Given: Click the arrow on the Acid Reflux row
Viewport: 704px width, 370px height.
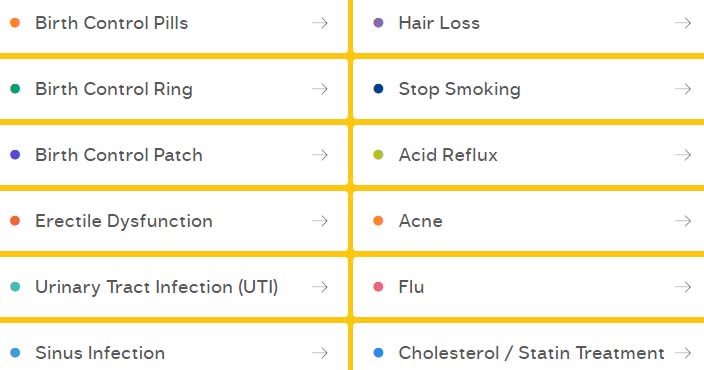Looking at the screenshot, I should click(x=683, y=155).
